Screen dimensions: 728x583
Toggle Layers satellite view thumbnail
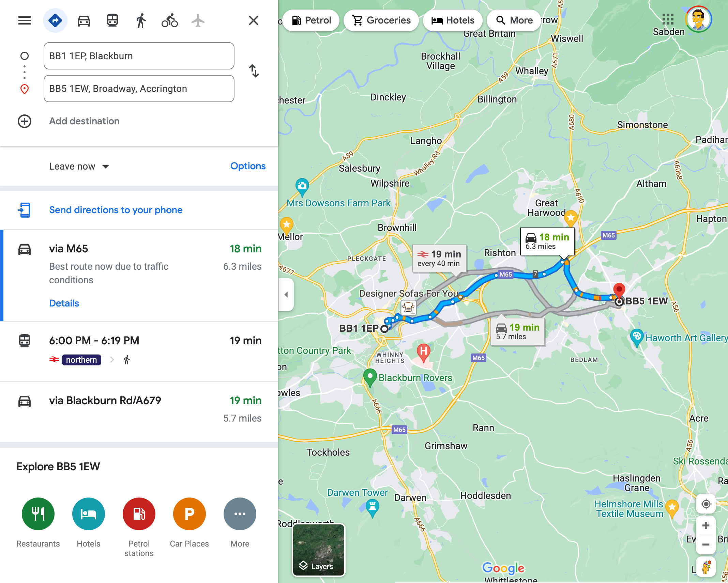(319, 550)
